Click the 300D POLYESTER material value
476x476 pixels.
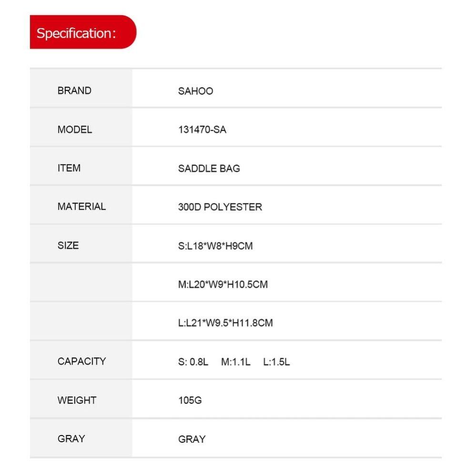coord(220,207)
